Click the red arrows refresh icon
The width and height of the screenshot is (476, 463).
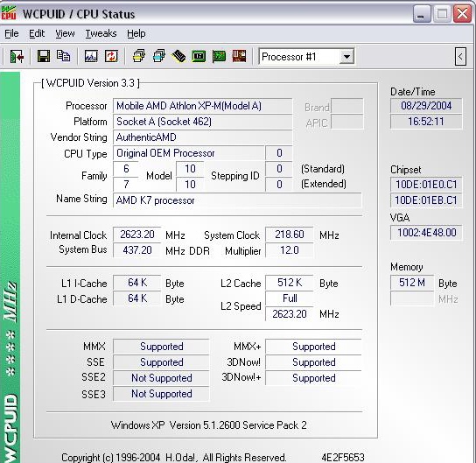click(111, 57)
